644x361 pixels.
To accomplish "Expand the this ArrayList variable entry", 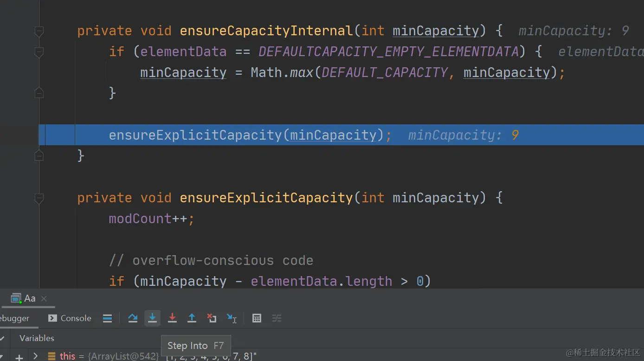I will [x=35, y=355].
